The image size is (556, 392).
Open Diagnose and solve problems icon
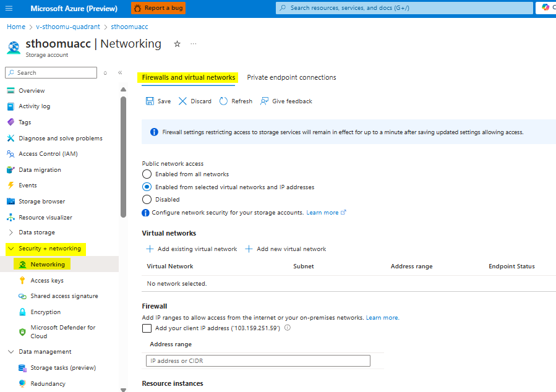click(x=11, y=138)
